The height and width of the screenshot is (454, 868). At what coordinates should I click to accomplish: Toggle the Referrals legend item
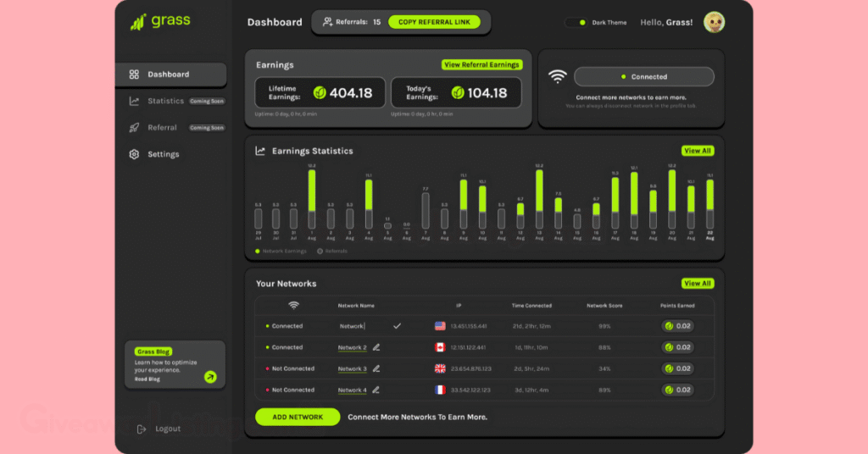[332, 251]
